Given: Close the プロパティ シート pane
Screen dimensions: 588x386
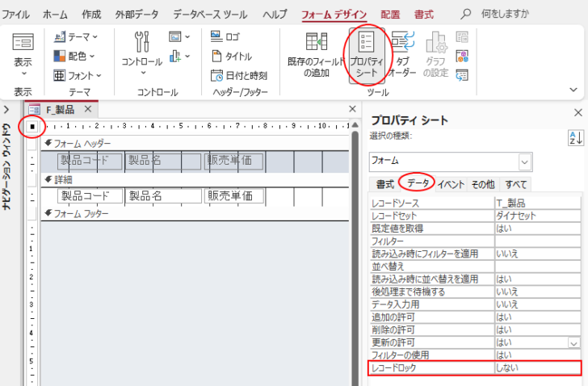Looking at the screenshot, I should pyautogui.click(x=577, y=112).
